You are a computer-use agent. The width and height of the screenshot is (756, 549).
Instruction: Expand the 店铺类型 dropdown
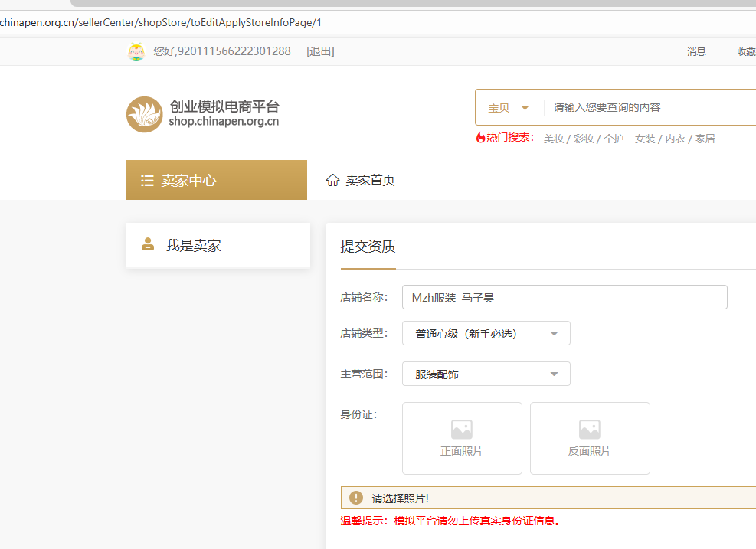(486, 333)
